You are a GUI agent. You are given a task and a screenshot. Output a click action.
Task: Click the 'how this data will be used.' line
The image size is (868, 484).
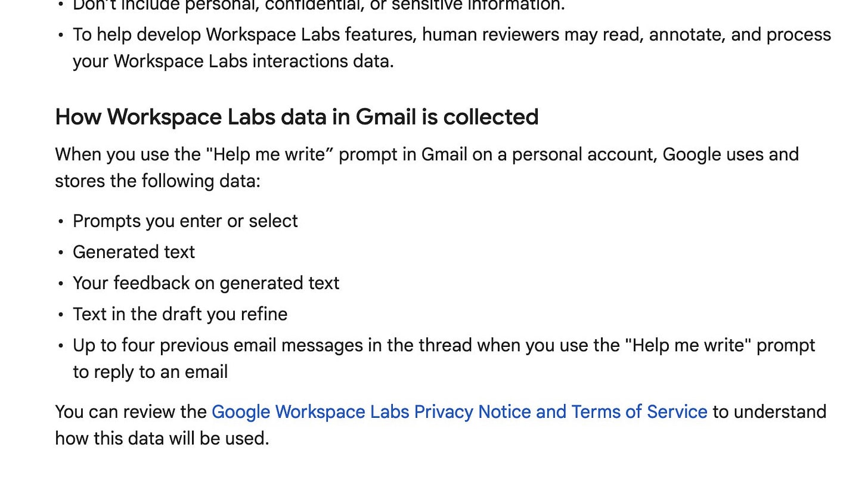pos(162,439)
